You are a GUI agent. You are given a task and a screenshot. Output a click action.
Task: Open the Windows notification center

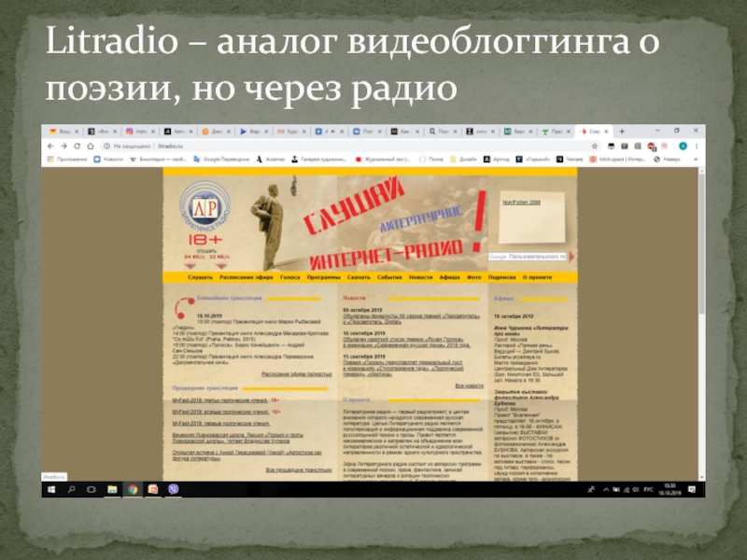pyautogui.click(x=692, y=489)
